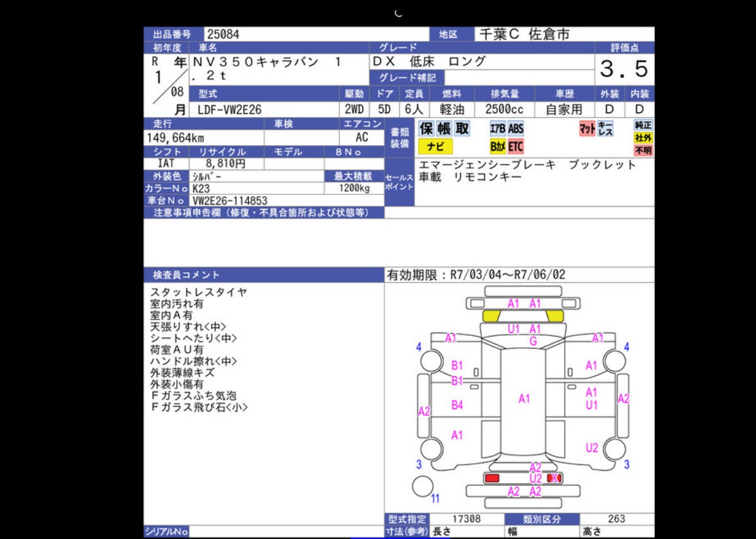Click the AC air conditioner value
The height and width of the screenshot is (539, 756).
coord(362,138)
